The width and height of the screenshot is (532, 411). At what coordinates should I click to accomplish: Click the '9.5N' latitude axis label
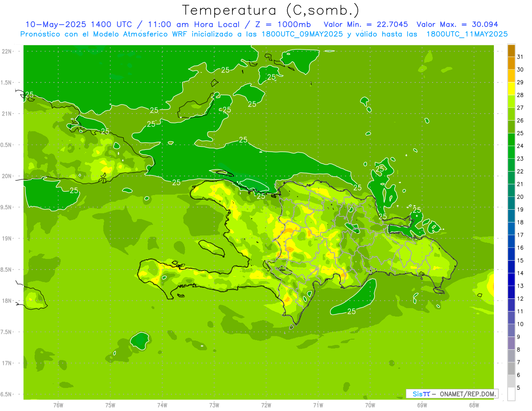[7, 207]
